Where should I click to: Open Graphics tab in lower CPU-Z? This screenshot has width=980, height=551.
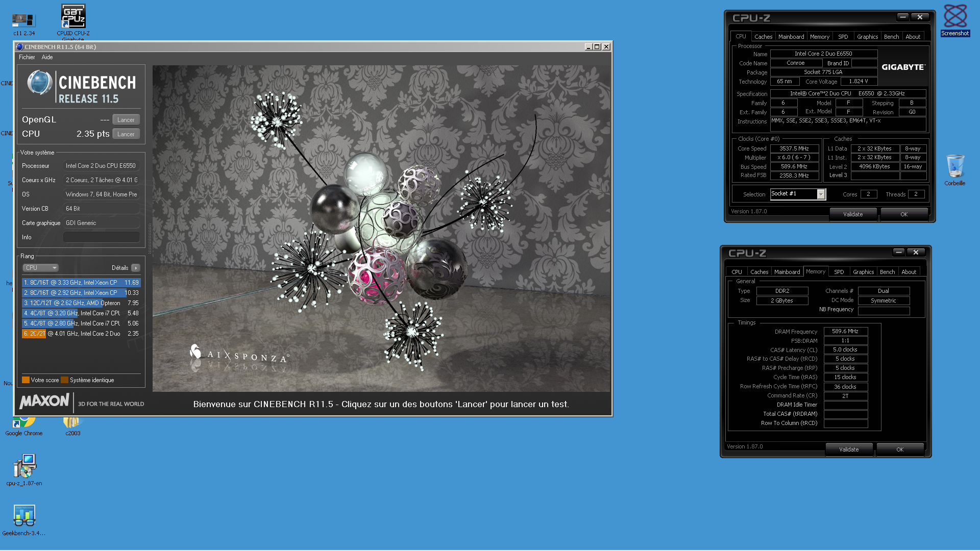pos(863,272)
